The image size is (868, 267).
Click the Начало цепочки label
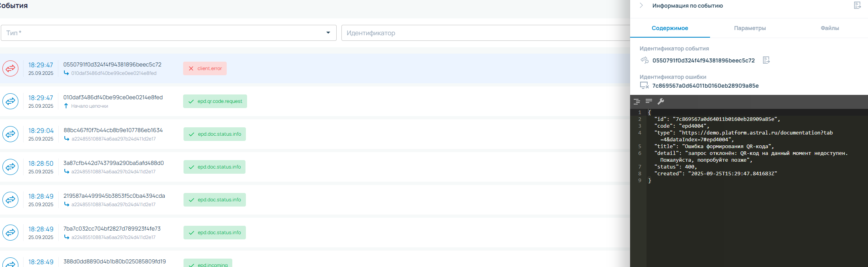click(x=90, y=106)
